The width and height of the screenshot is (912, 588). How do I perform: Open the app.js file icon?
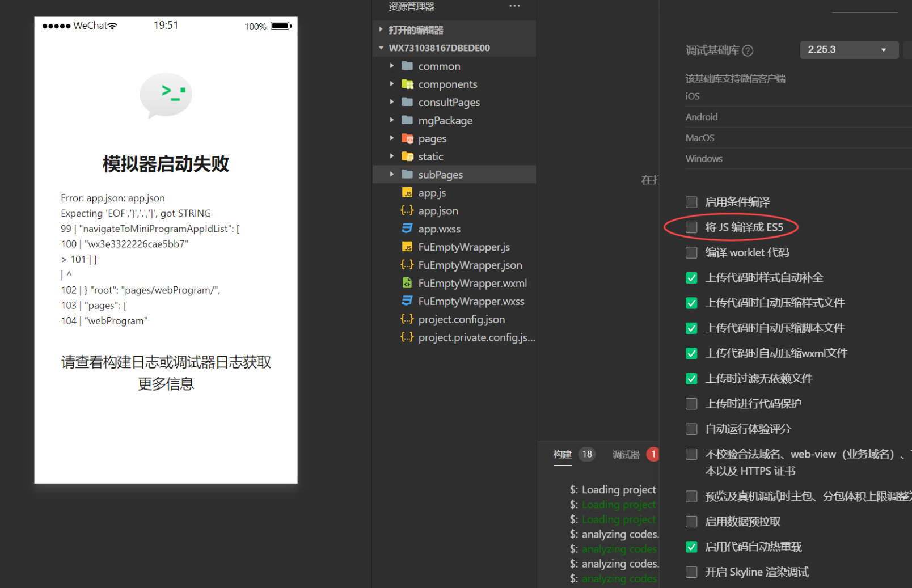[407, 193]
